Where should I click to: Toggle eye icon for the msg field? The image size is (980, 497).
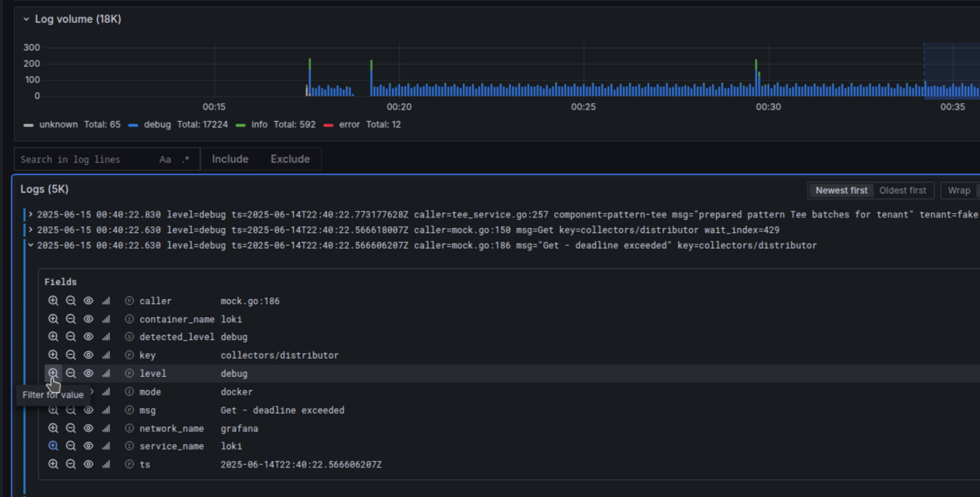pyautogui.click(x=88, y=410)
